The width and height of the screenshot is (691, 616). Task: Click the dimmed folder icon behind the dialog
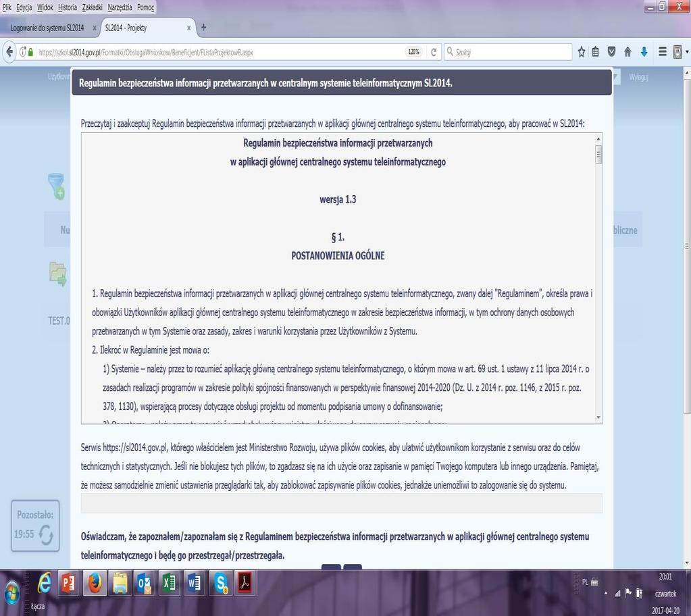tap(57, 274)
